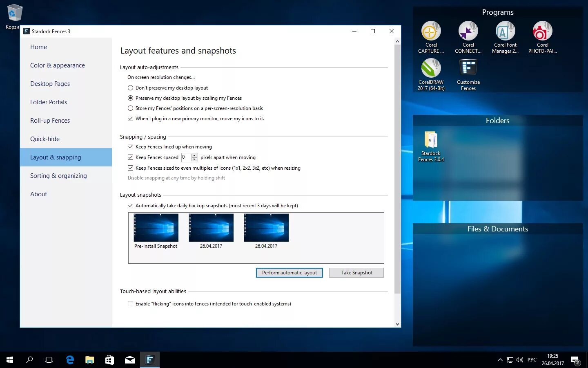Open Color & appearance settings
The width and height of the screenshot is (588, 368).
[x=66, y=65]
